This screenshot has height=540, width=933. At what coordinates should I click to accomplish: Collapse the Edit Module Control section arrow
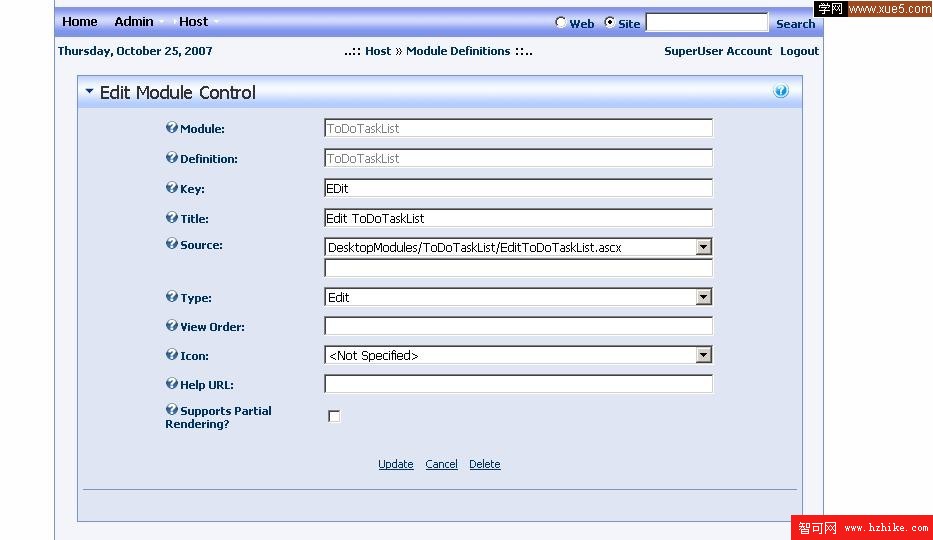coord(89,92)
